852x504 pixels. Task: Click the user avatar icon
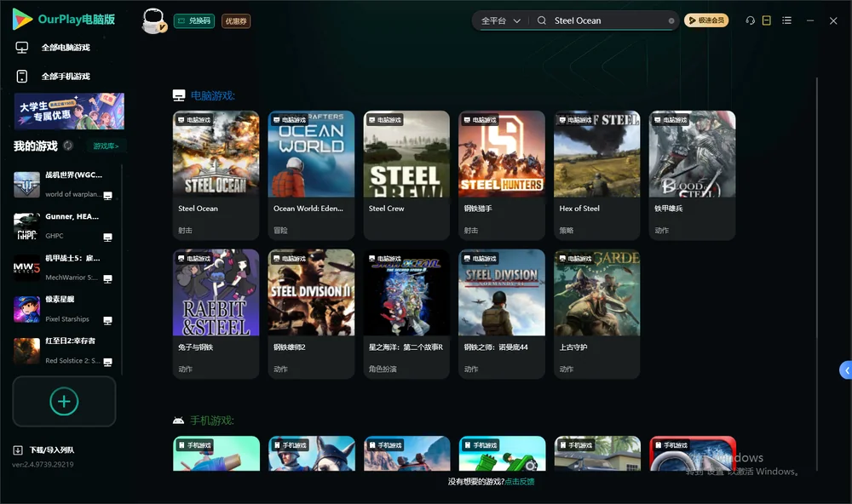click(x=153, y=20)
